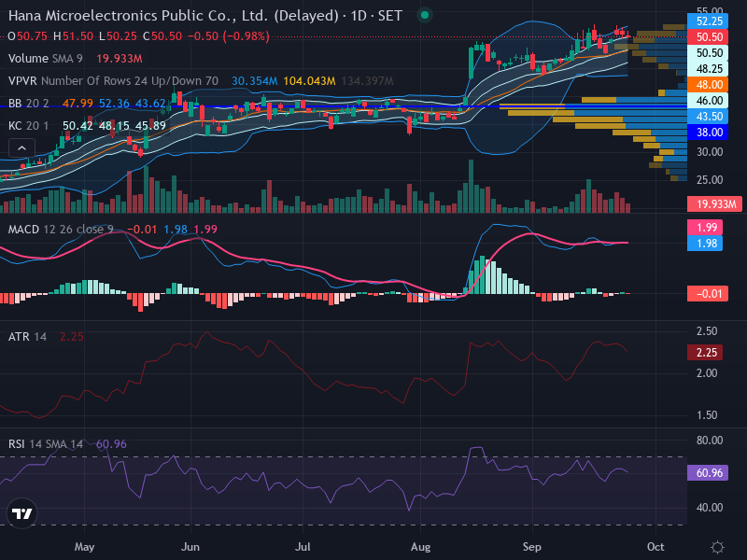This screenshot has height=560, width=747.
Task: Click the purple 60.96 RSI axis label
Action: [708, 473]
